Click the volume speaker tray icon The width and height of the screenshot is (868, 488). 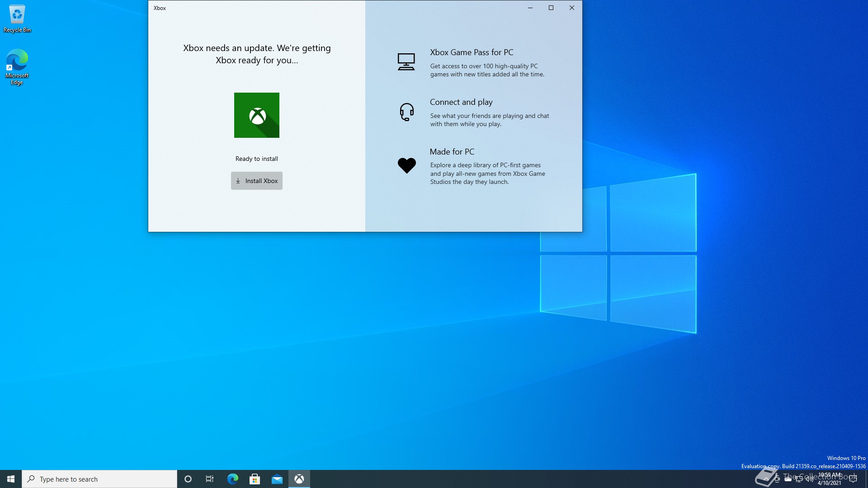(x=810, y=479)
